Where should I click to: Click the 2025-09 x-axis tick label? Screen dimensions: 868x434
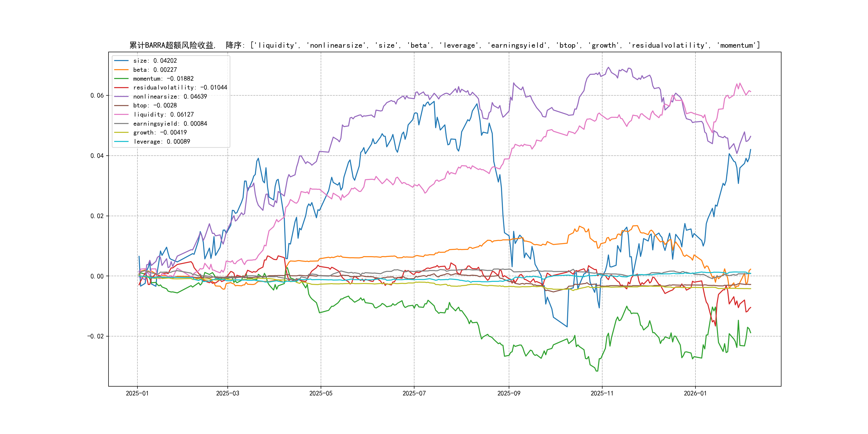pos(509,393)
